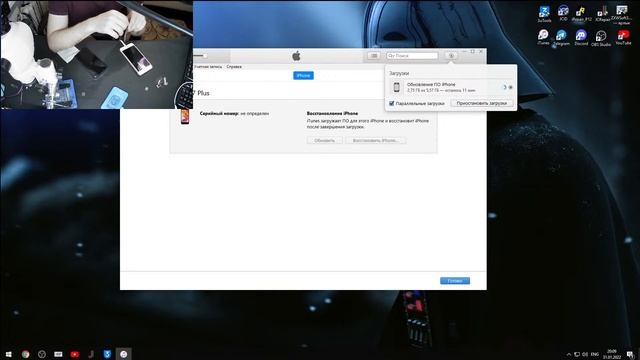Image resolution: width=640 pixels, height=360 pixels.
Task: Open the JCRepair desktop shortcut
Action: (602, 14)
